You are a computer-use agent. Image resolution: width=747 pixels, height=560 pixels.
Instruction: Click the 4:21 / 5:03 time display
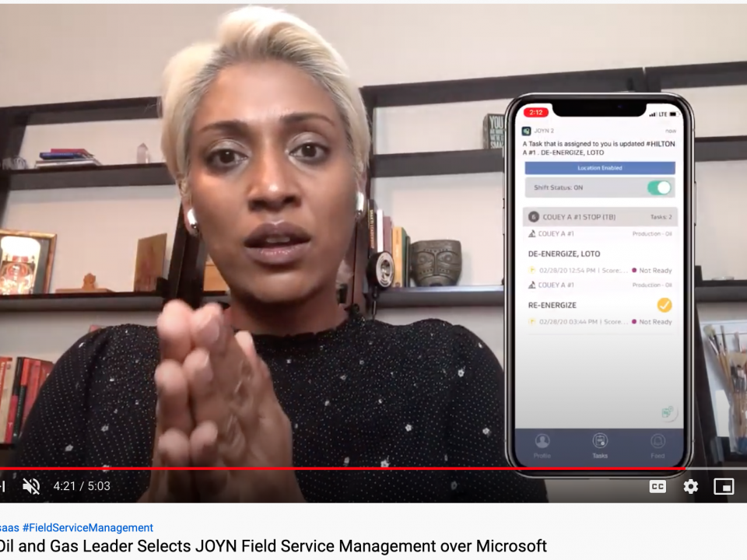tap(82, 486)
